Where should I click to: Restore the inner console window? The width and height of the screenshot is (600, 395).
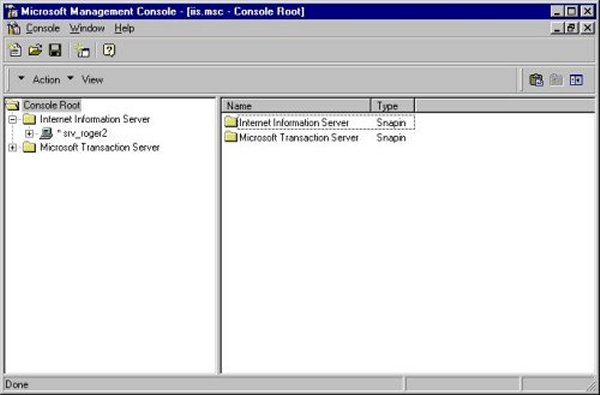(x=571, y=28)
